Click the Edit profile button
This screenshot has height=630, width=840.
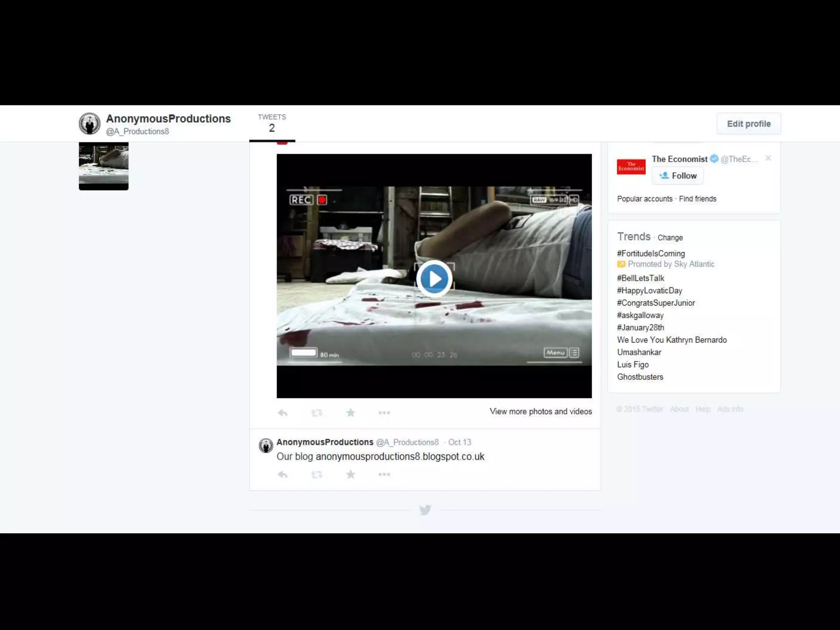point(749,124)
